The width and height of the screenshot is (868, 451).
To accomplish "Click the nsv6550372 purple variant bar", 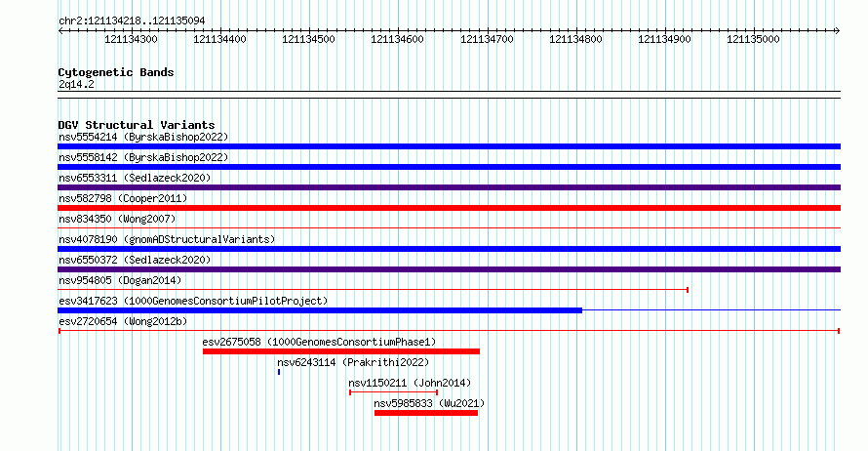I will pos(449,269).
